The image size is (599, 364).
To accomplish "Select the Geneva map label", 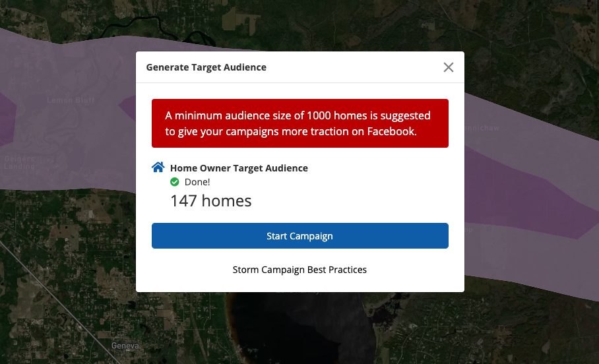I will (x=125, y=346).
